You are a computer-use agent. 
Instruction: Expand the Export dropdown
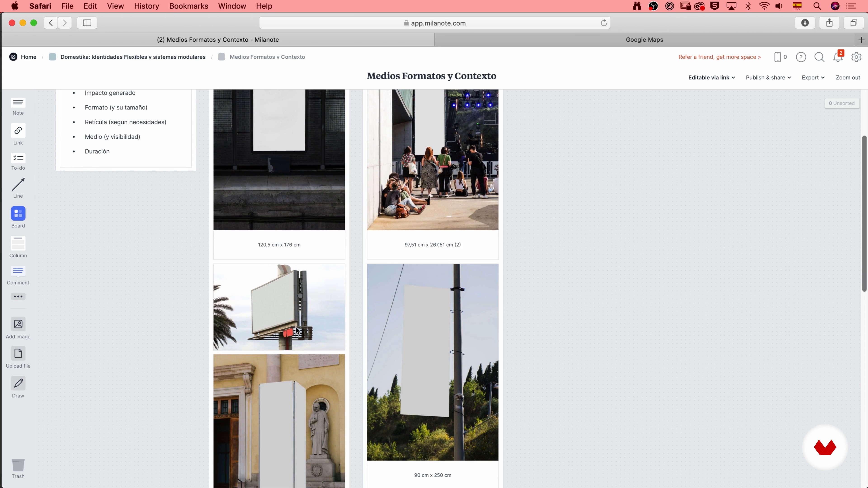pos(813,77)
